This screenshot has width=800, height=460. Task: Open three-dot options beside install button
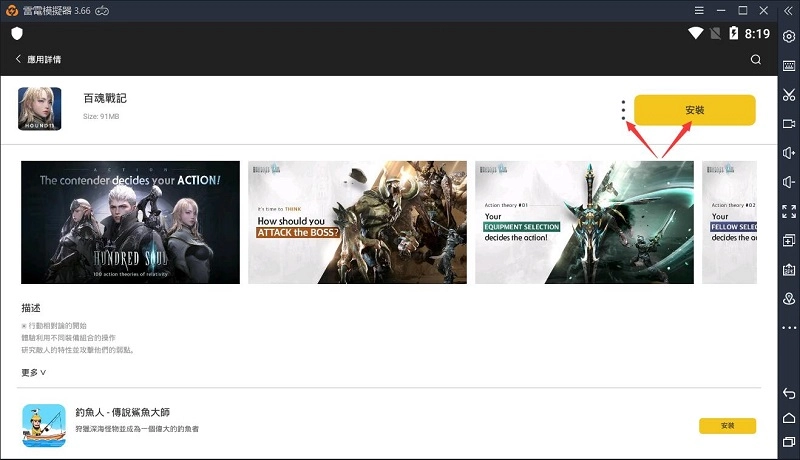pyautogui.click(x=624, y=110)
